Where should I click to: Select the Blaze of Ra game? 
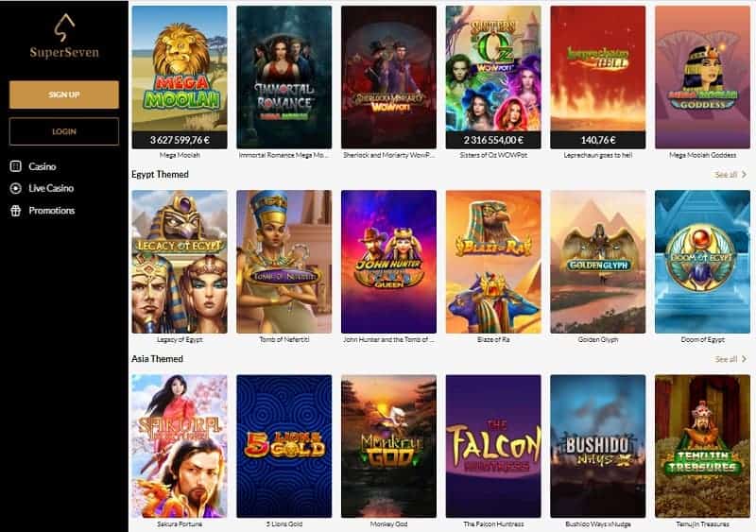pos(493,262)
